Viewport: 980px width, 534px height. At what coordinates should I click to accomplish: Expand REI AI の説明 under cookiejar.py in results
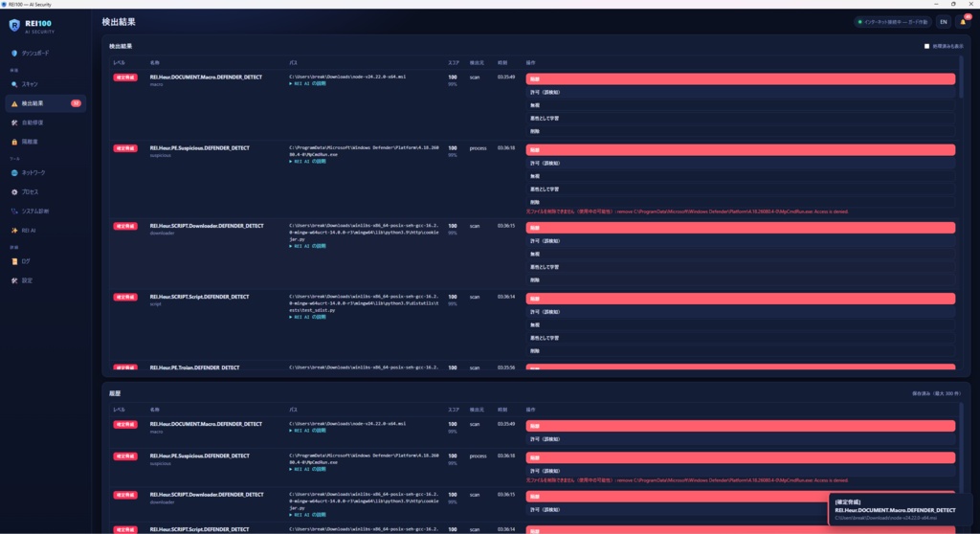[x=307, y=246]
